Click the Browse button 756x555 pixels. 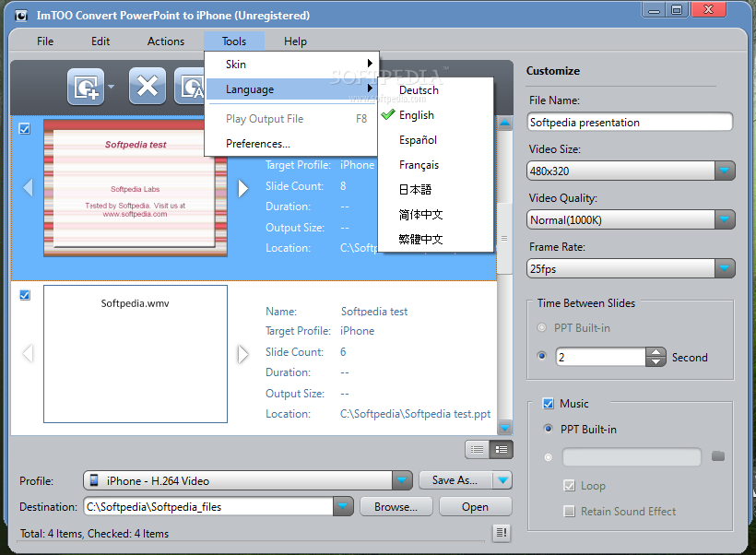click(396, 507)
